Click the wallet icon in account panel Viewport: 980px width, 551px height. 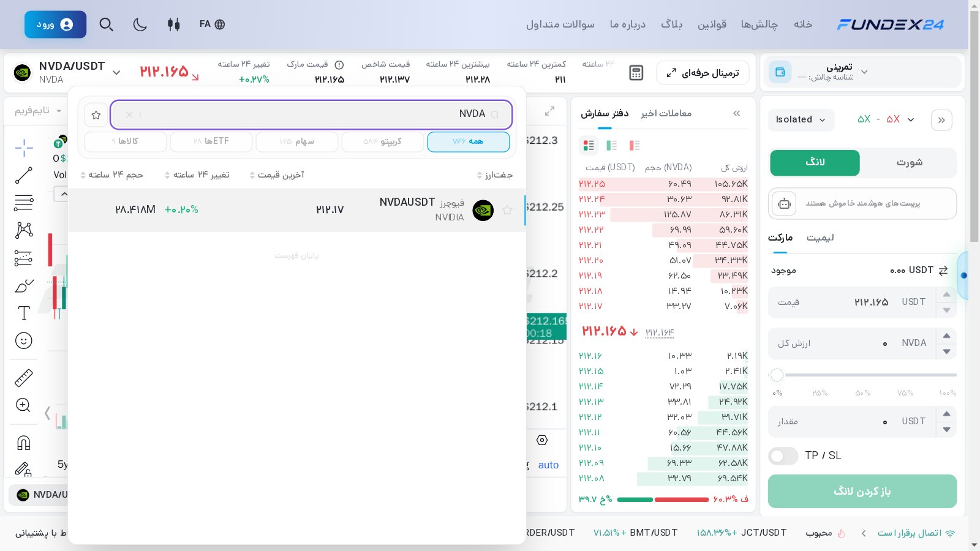(x=780, y=72)
